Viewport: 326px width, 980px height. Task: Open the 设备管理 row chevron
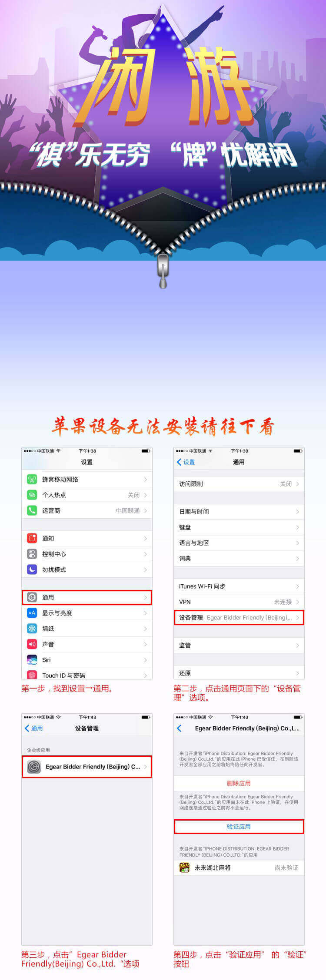[x=298, y=617]
